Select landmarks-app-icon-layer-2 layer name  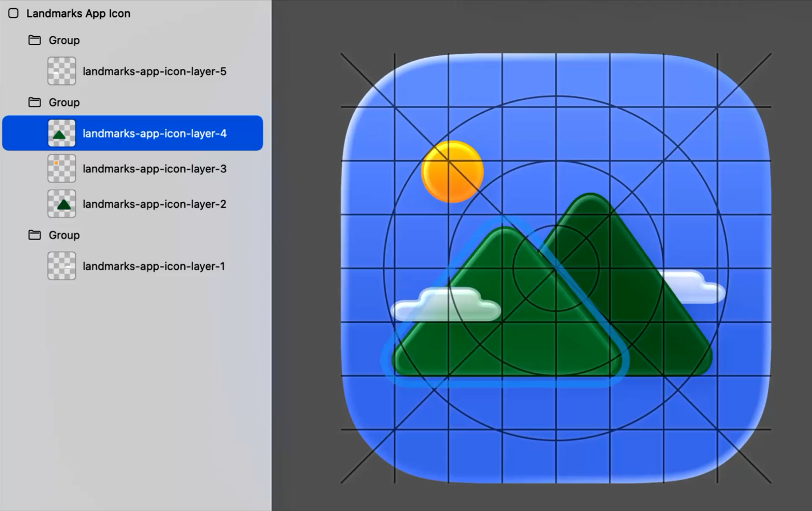tap(154, 204)
